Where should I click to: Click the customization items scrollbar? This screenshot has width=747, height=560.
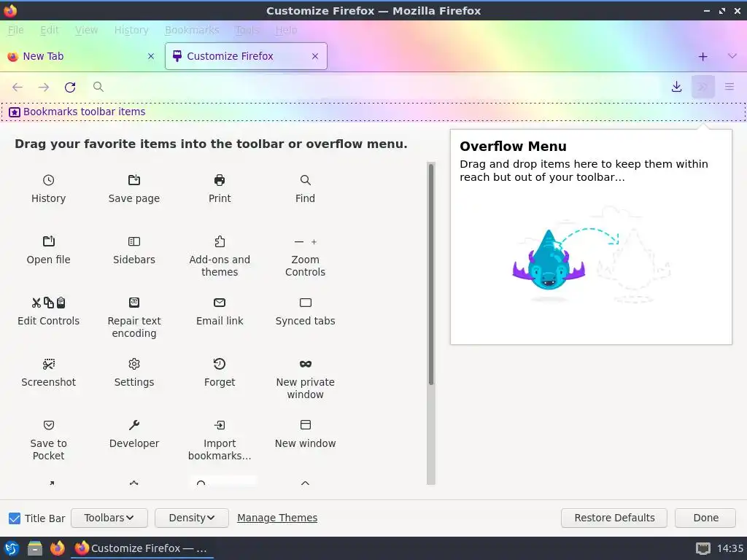tap(431, 274)
